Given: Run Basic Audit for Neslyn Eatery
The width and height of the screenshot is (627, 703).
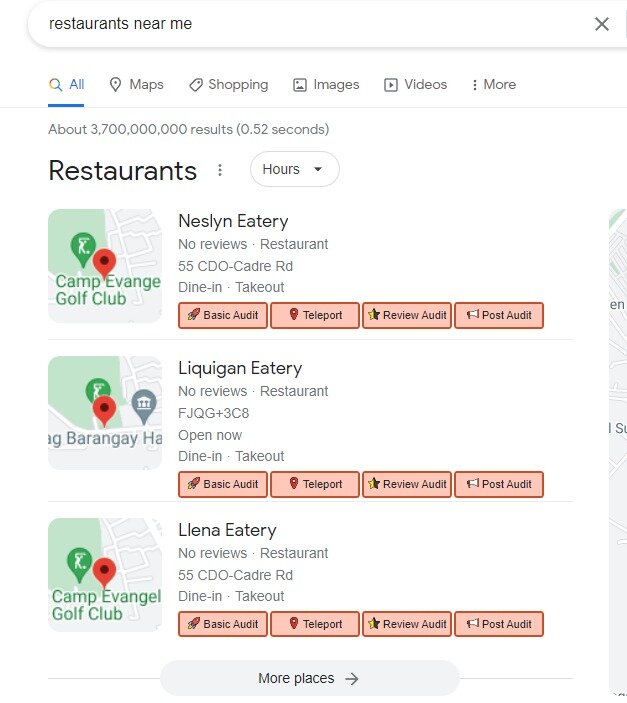Looking at the screenshot, I should [x=223, y=315].
